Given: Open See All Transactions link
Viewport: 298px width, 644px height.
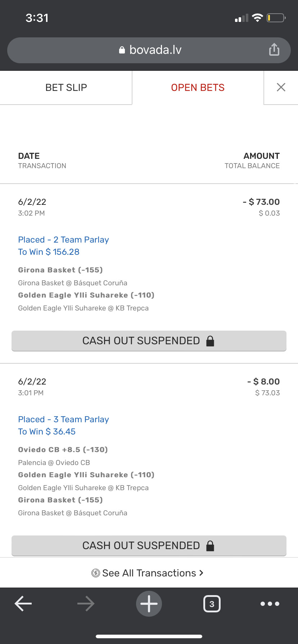Looking at the screenshot, I should [x=149, y=573].
